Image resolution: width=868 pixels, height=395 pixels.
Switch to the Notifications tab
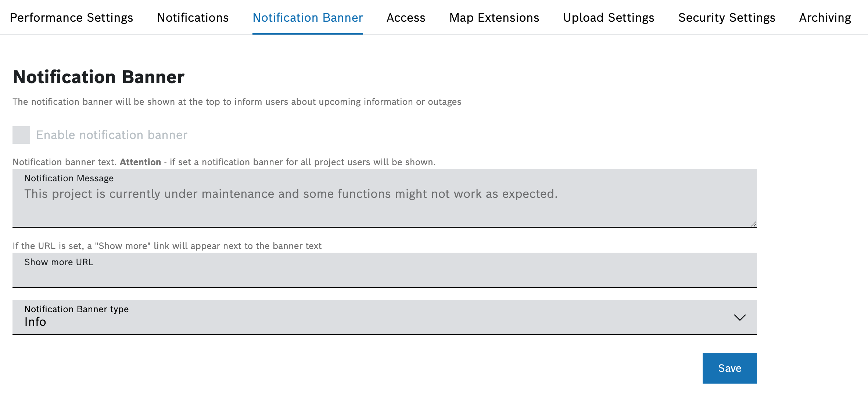[193, 18]
